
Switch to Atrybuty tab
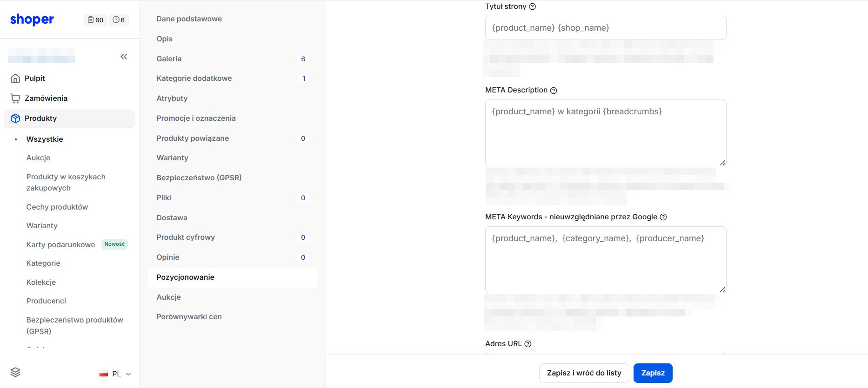pos(233,99)
